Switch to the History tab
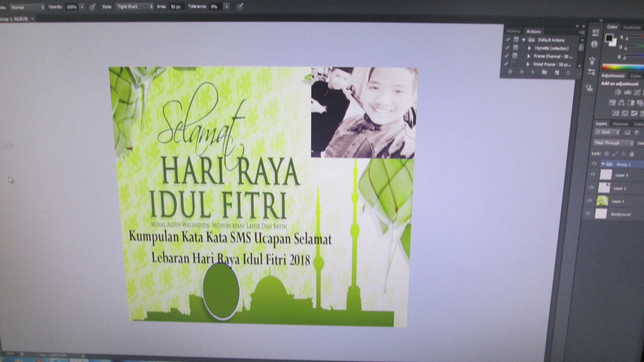 pyautogui.click(x=513, y=31)
